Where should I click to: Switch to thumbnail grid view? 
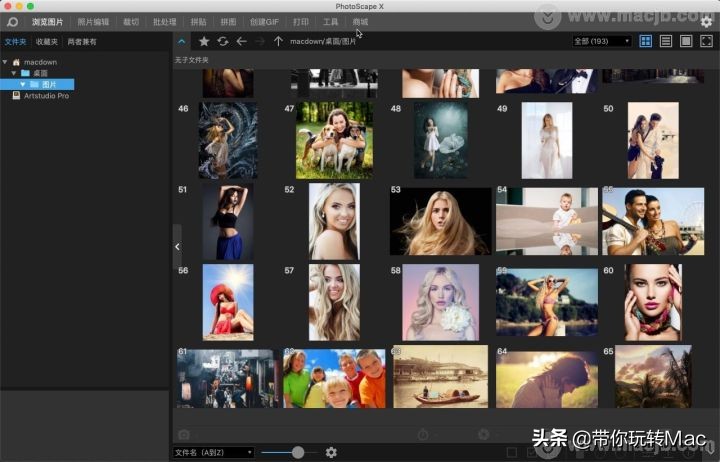pyautogui.click(x=646, y=41)
